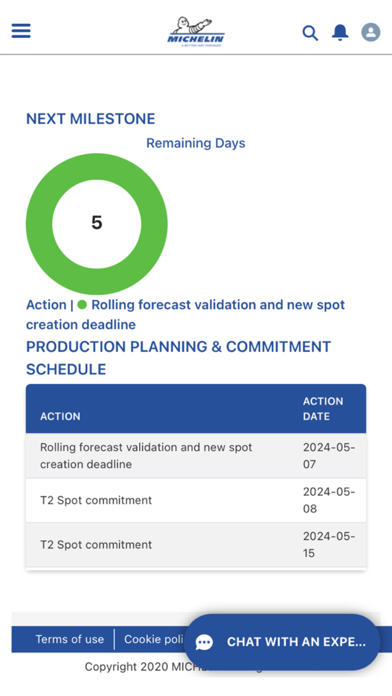Open the Cookie policy link

point(154,639)
